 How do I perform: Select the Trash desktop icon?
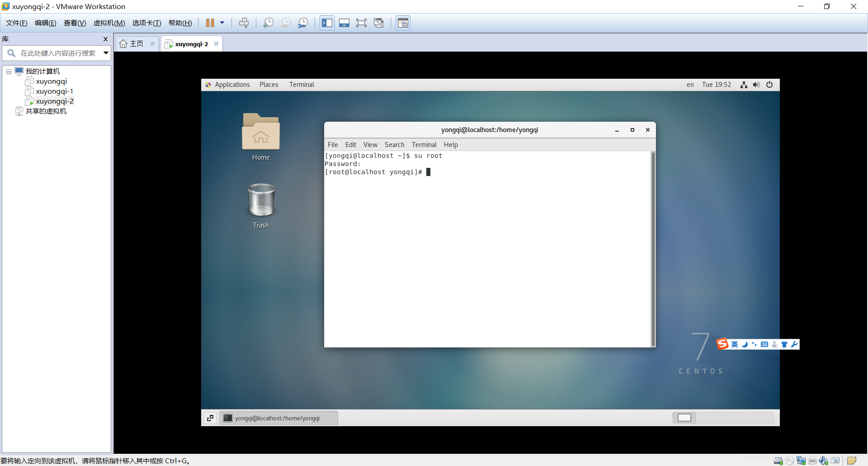[x=261, y=206]
